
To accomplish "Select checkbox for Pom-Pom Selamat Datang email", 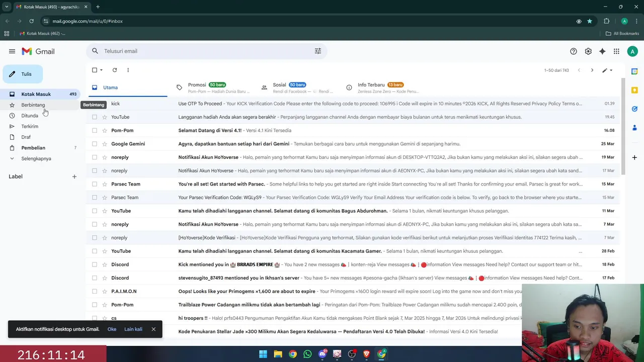I will click(x=94, y=130).
